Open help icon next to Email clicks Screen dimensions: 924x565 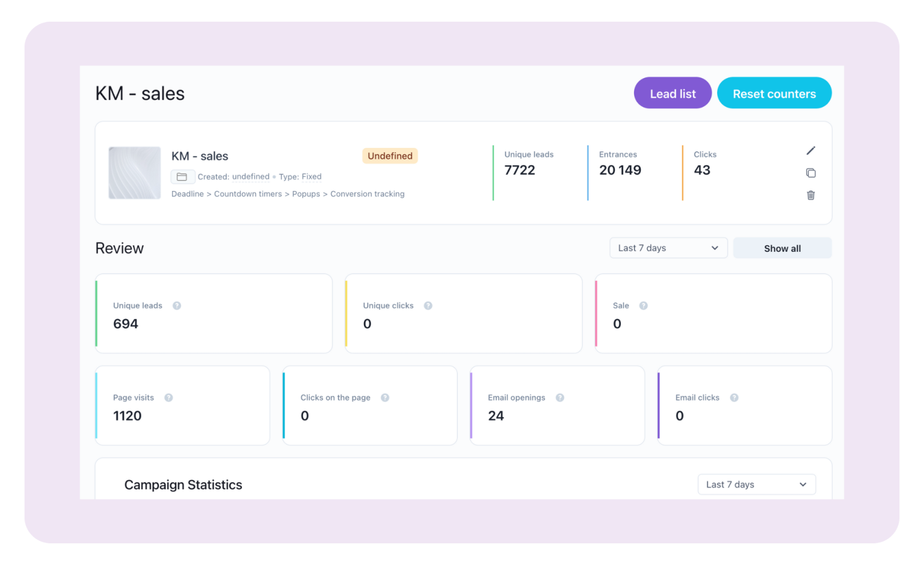(x=734, y=397)
